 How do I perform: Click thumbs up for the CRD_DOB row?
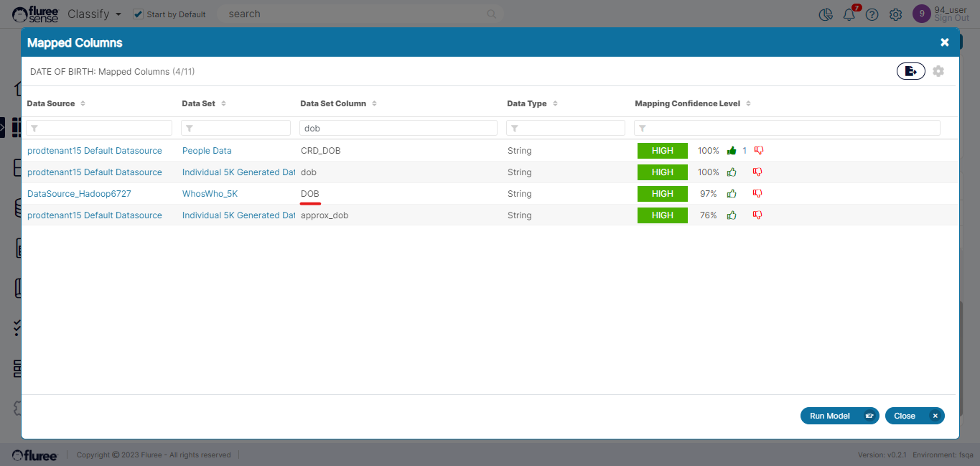732,151
